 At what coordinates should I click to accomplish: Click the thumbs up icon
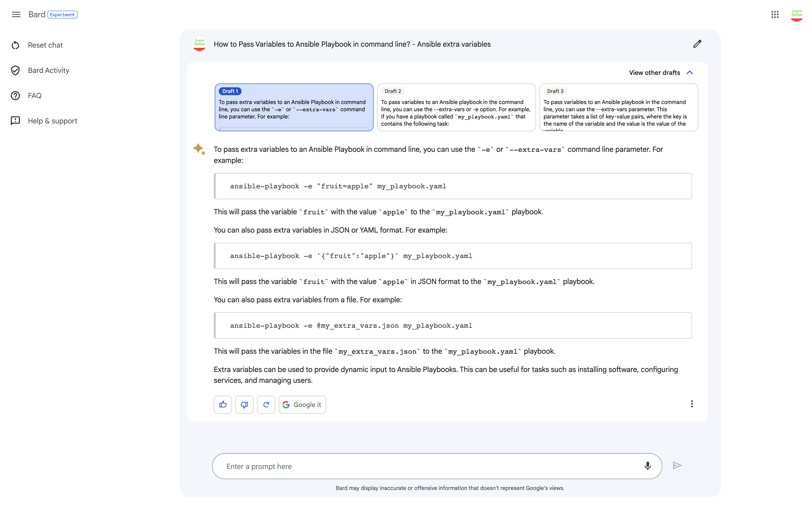(x=222, y=404)
